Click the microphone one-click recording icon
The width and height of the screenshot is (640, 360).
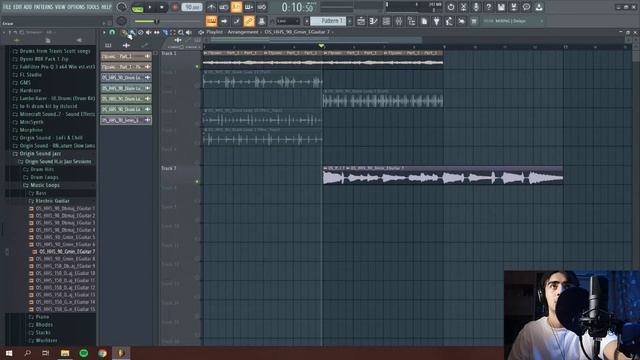pyautogui.click(x=476, y=7)
